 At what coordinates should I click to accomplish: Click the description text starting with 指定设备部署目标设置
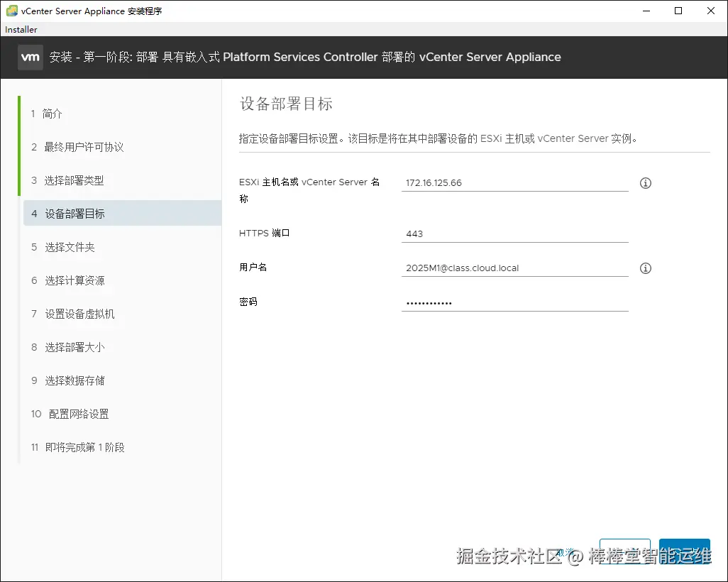439,138
